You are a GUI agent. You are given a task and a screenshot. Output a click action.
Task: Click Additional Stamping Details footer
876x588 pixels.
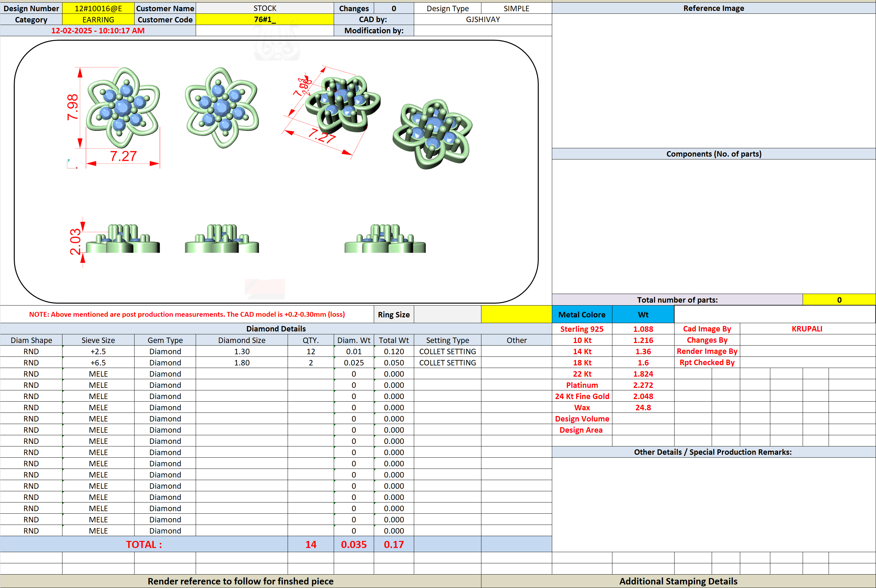tap(678, 581)
